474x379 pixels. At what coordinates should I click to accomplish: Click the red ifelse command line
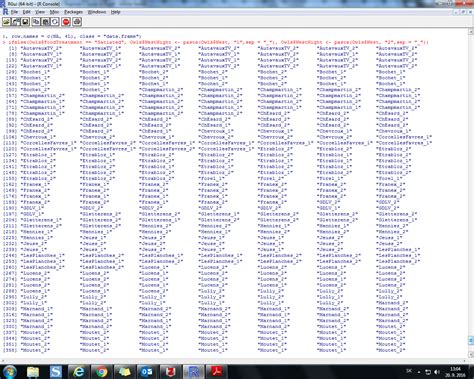click(x=215, y=42)
